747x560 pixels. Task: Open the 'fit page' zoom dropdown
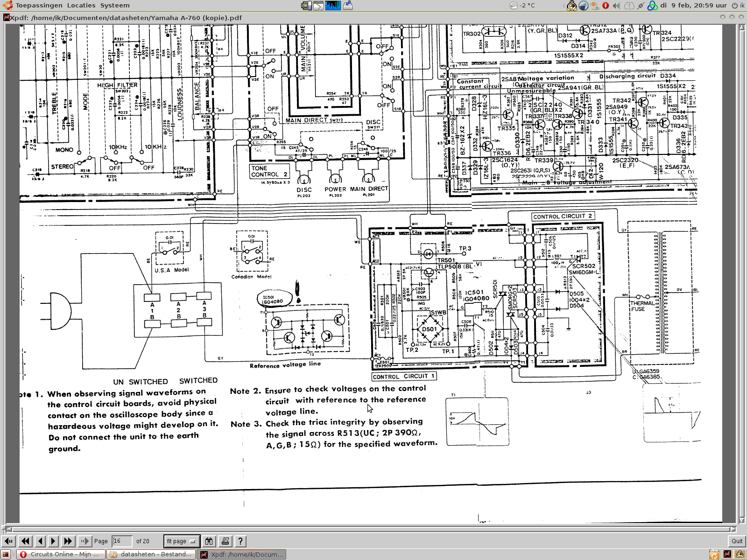tap(182, 541)
